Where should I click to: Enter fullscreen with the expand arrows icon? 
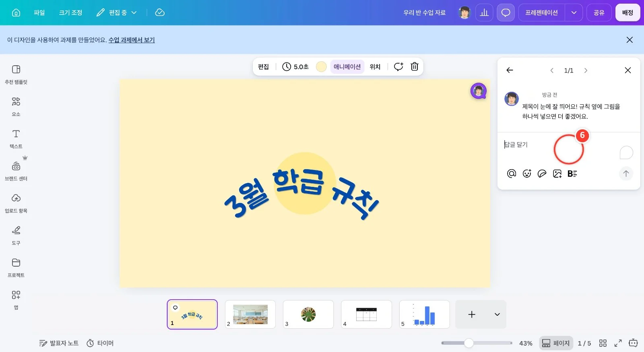[618, 343]
